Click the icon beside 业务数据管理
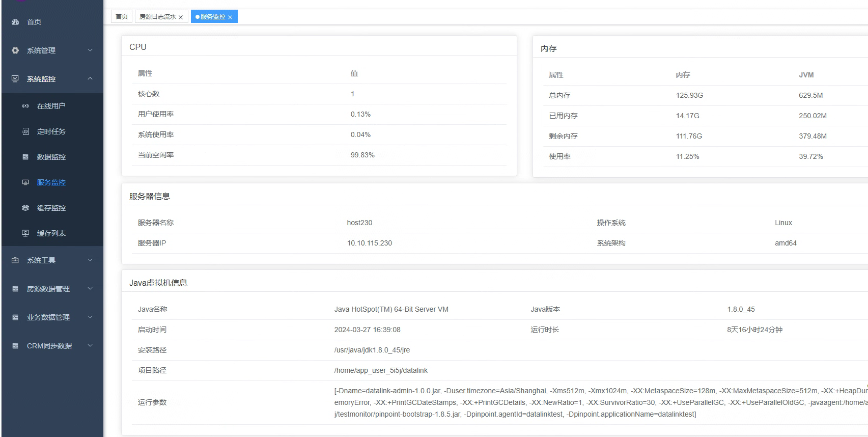 (15, 317)
